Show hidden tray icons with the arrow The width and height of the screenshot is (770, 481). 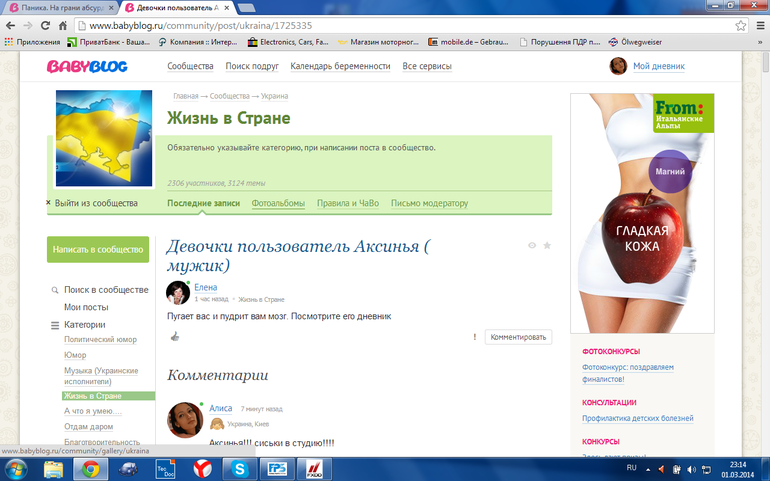pyautogui.click(x=648, y=469)
